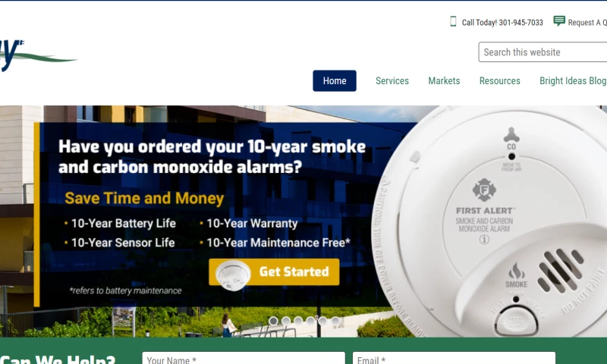Click the green chat bubble request icon
607x364 pixels.
[559, 21]
